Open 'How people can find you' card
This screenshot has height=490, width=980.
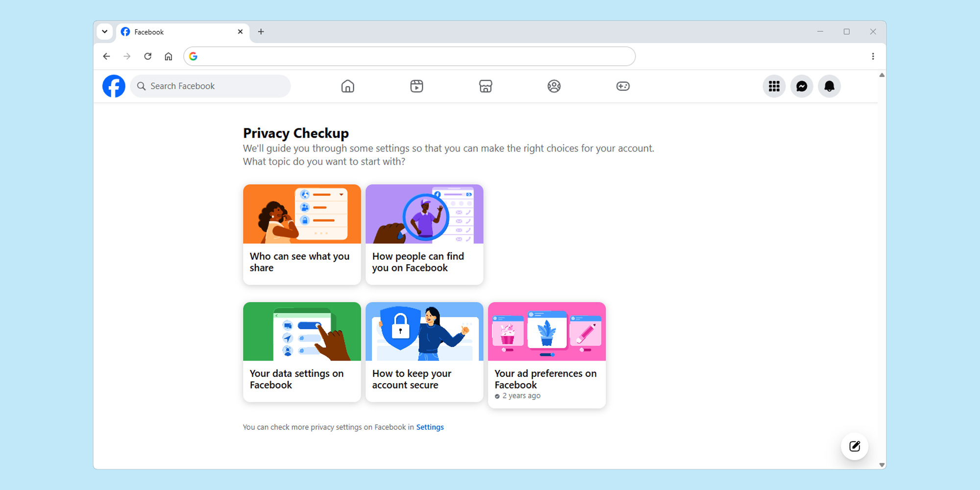click(x=424, y=234)
